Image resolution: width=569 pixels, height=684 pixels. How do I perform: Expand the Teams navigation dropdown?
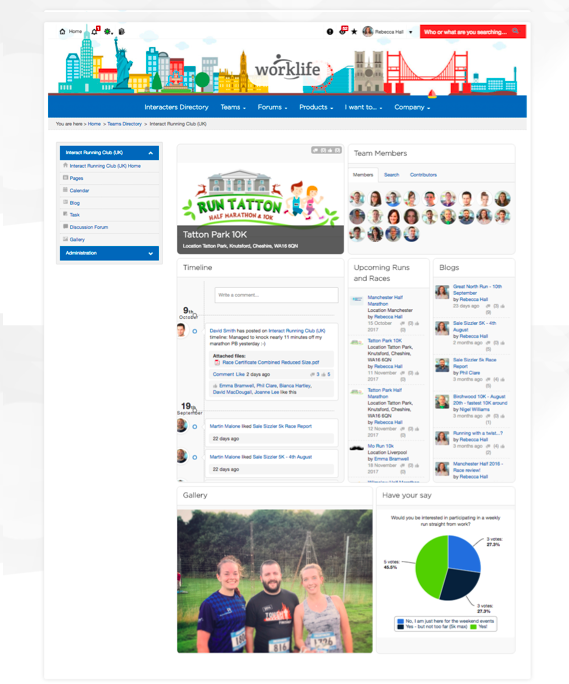point(233,107)
